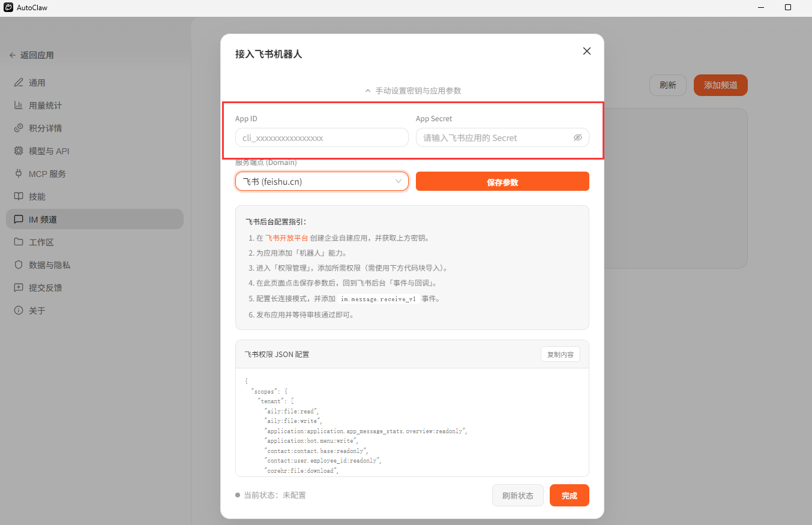The image size is (812, 525).
Task: Open the 关于 sidebar item
Action: click(x=37, y=311)
